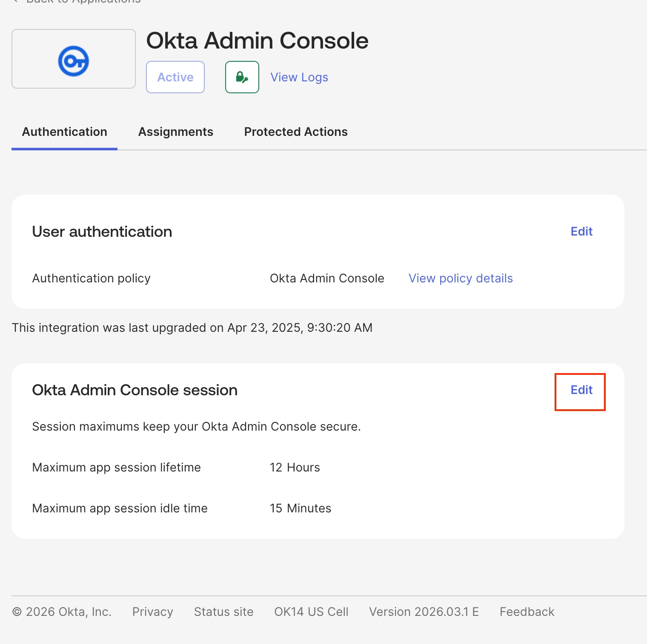Viewport: 647px width, 644px height.
Task: Click the Okta key logo icon
Action: [x=74, y=61]
